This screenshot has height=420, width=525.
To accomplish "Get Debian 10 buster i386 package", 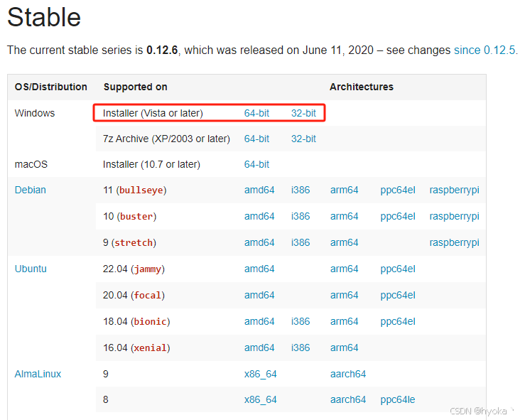I will (x=301, y=216).
